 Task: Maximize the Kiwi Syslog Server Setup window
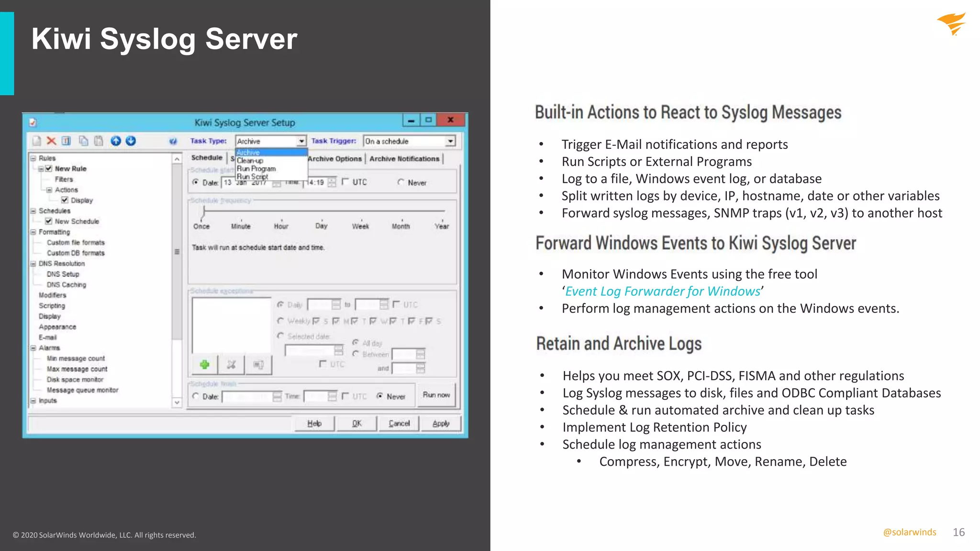(x=429, y=120)
